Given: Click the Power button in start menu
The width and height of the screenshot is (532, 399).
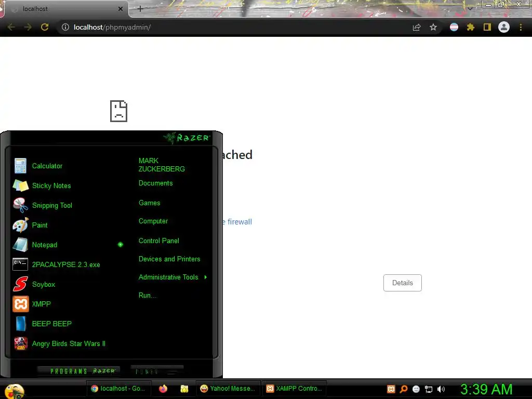Looking at the screenshot, I should (x=157, y=371).
